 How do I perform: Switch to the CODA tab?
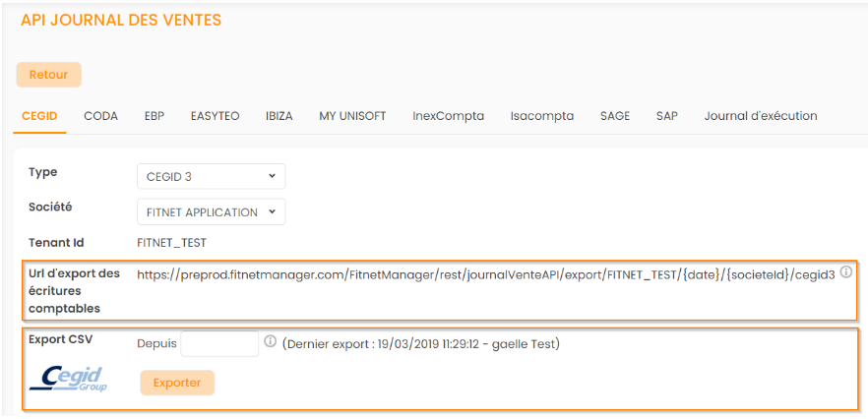100,116
